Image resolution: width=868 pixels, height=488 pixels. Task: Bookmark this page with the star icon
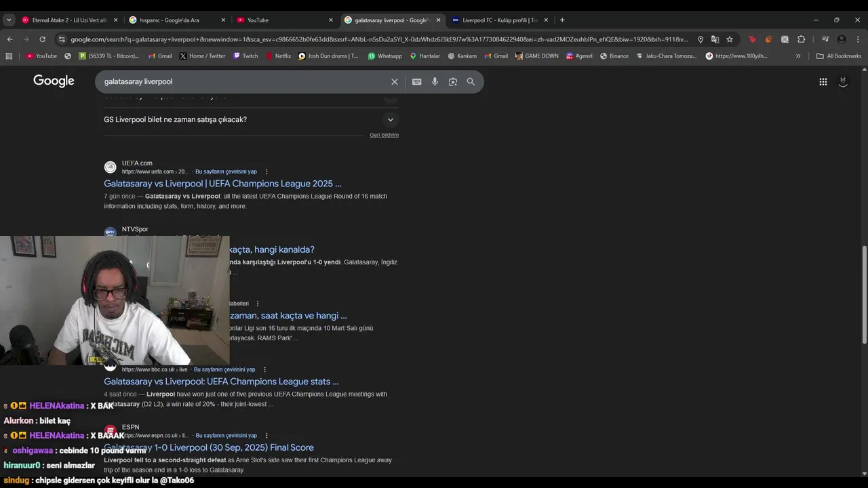tap(730, 39)
